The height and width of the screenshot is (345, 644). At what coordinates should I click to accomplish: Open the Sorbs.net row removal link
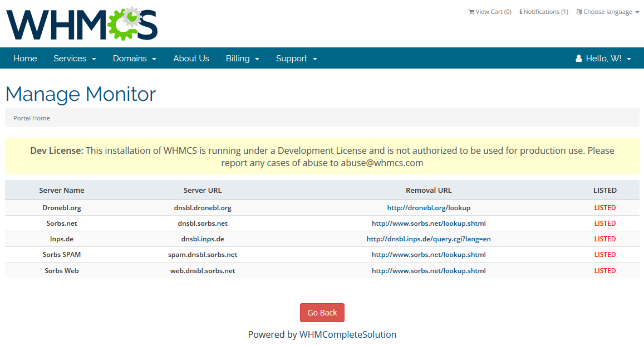pyautogui.click(x=429, y=223)
